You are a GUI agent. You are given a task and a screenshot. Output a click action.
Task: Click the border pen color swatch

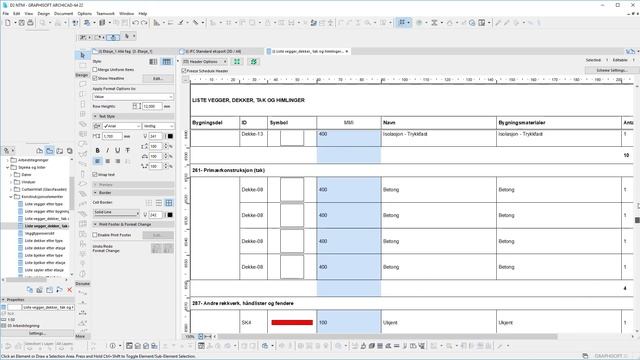pyautogui.click(x=170, y=215)
